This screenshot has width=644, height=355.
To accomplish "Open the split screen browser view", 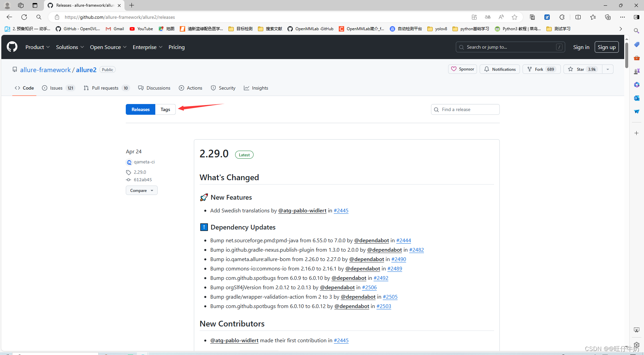I will [x=578, y=17].
